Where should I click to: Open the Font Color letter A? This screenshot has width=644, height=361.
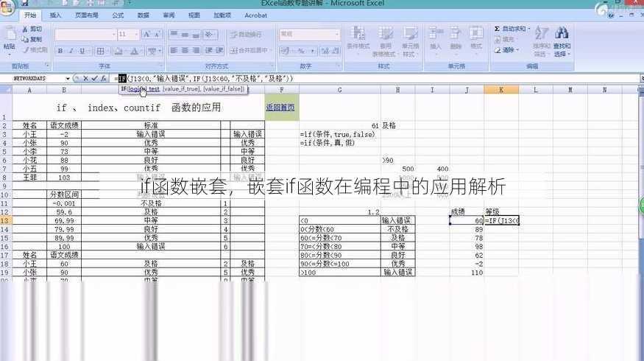pyautogui.click(x=134, y=51)
